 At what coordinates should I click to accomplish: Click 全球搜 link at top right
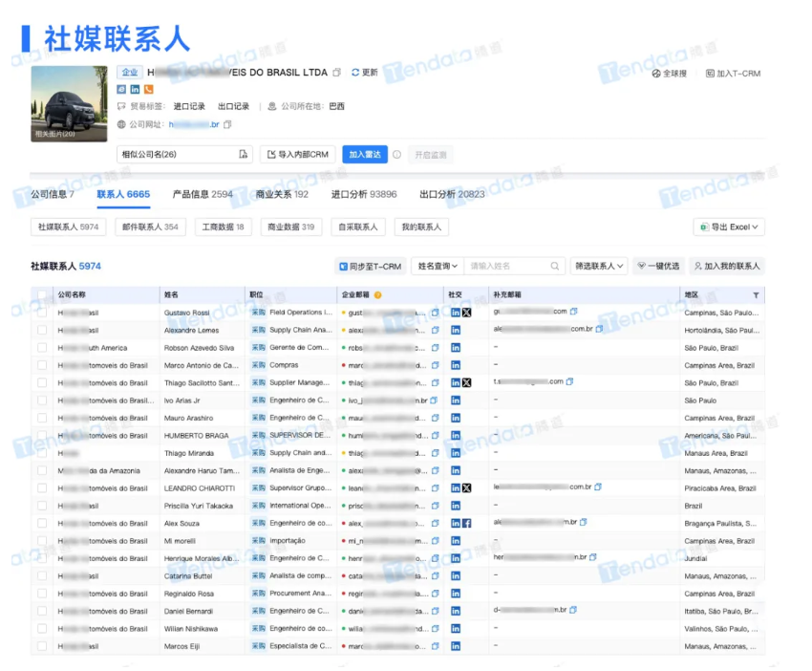669,74
